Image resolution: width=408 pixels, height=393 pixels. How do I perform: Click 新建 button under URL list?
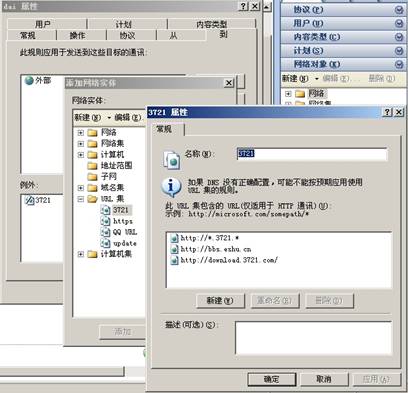click(x=220, y=301)
